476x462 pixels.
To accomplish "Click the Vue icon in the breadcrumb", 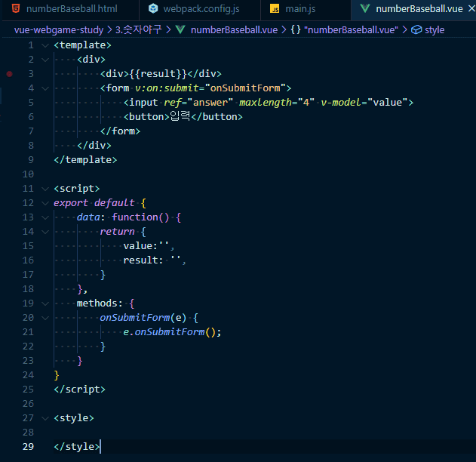I will 180,29.
